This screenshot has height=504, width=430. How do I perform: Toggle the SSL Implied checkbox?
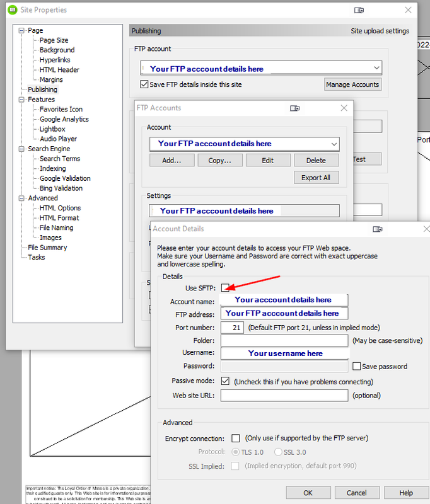coord(235,466)
